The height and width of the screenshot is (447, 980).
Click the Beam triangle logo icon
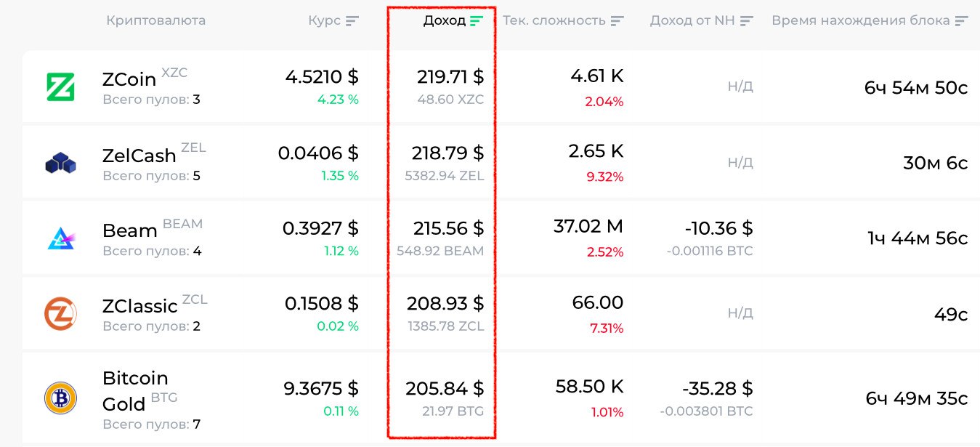coord(60,238)
